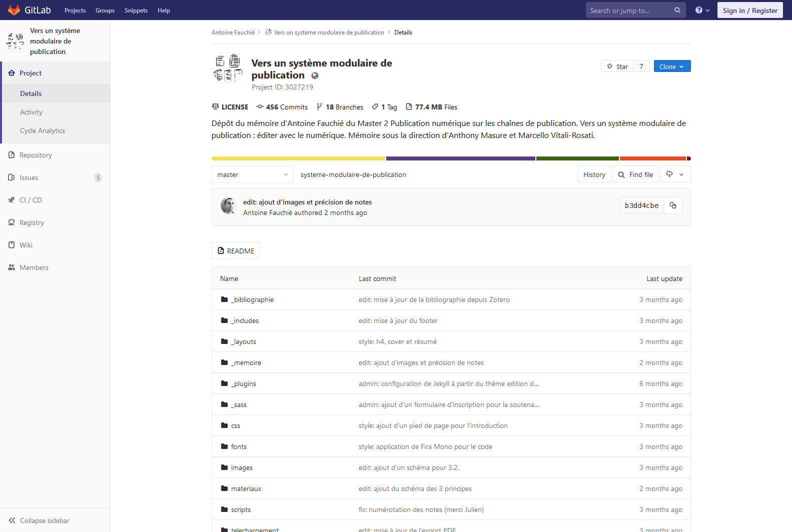Viewport: 792px width, 532px height.
Task: Click the History button
Action: 594,175
